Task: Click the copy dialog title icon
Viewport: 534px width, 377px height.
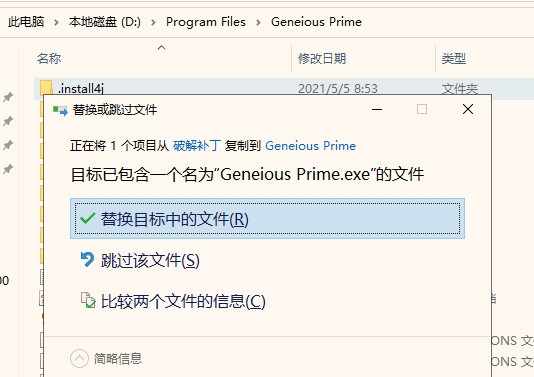Action: coord(60,110)
